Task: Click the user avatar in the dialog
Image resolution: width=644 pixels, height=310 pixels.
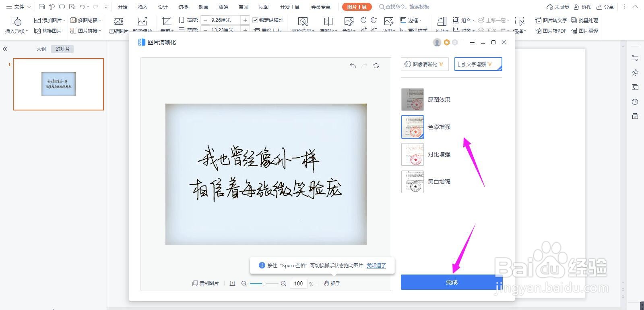Action: click(437, 42)
